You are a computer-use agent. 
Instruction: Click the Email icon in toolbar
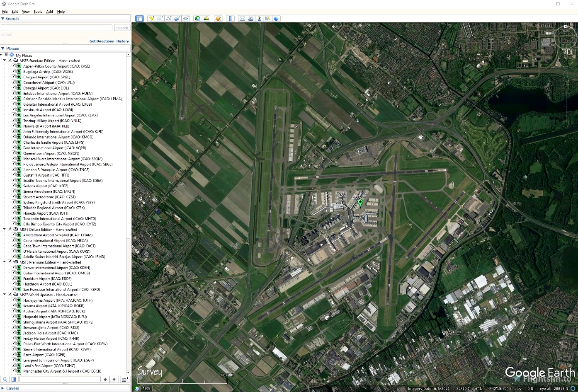[242, 19]
